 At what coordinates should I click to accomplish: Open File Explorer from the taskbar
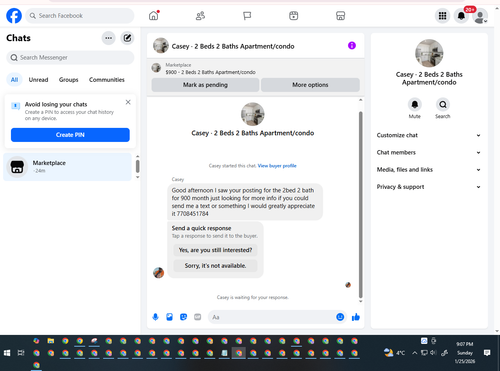[51, 341]
